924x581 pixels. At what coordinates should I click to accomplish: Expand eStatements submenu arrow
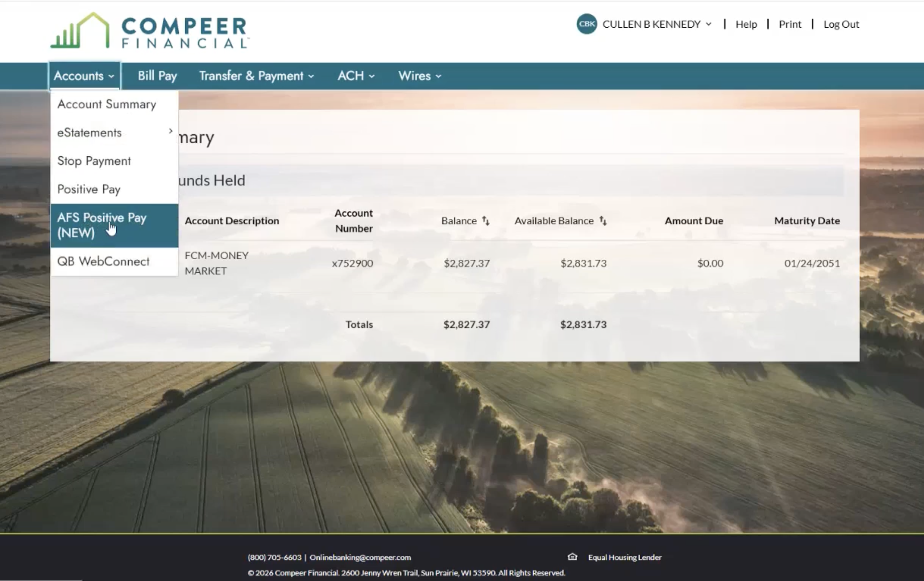(x=170, y=131)
